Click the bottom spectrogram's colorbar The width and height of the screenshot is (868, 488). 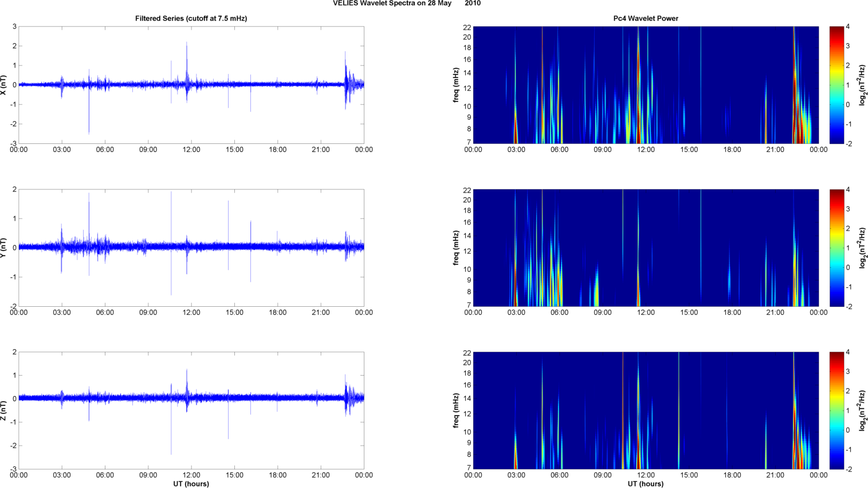(x=836, y=411)
